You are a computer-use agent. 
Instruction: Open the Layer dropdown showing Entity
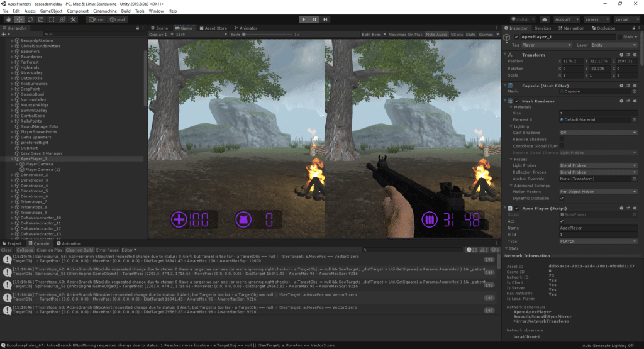[x=614, y=45]
